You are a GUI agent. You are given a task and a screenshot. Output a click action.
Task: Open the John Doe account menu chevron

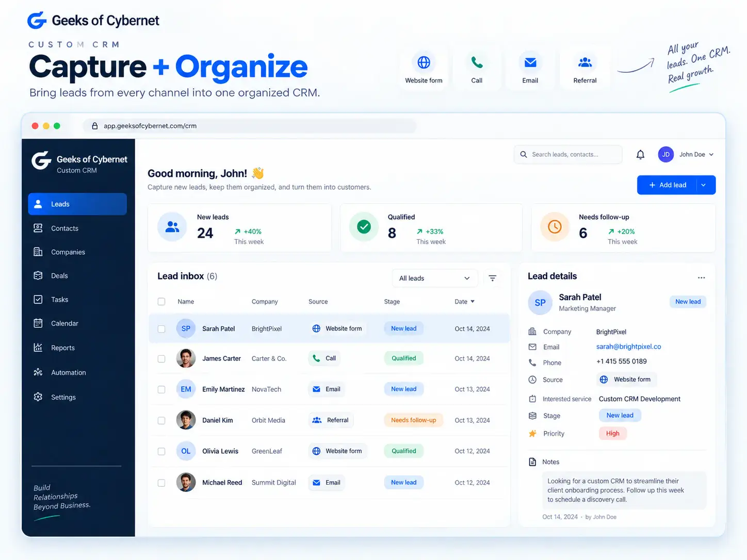[x=711, y=155]
